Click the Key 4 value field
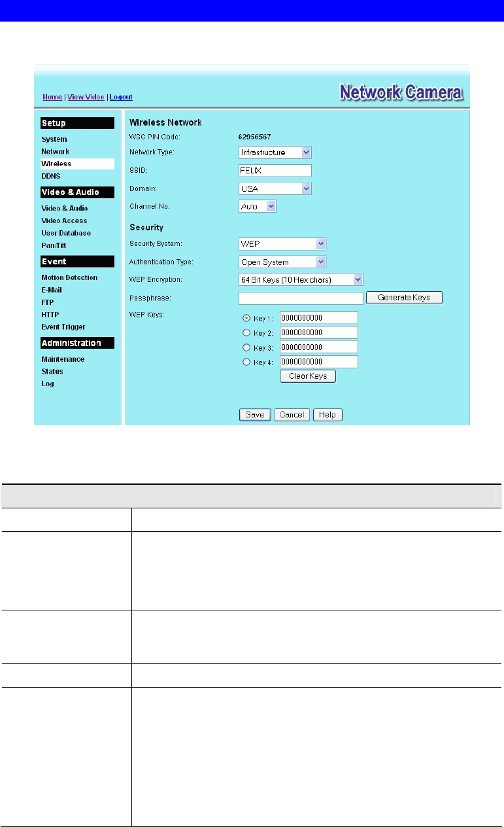Screen dimensions: 504x827 click(x=319, y=362)
